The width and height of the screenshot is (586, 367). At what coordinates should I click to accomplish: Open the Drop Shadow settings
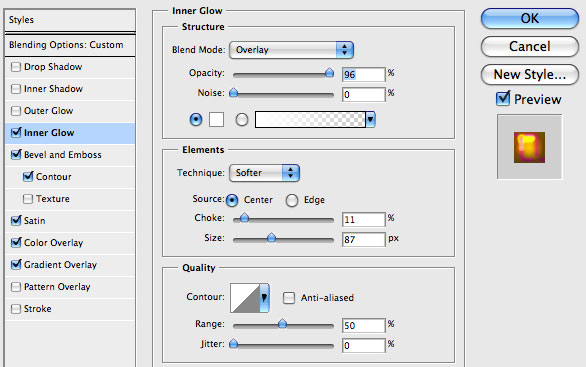point(53,67)
